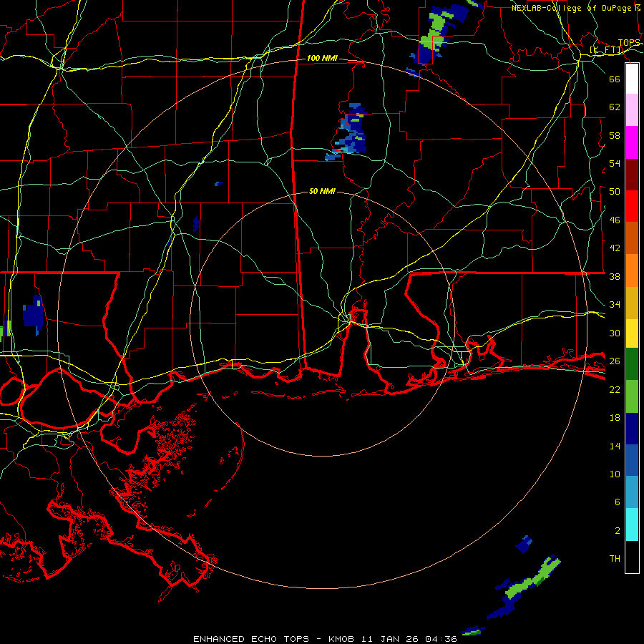The width and height of the screenshot is (644, 644).
Task: Click the 'KMOB' radar site identifier
Action: (x=341, y=639)
